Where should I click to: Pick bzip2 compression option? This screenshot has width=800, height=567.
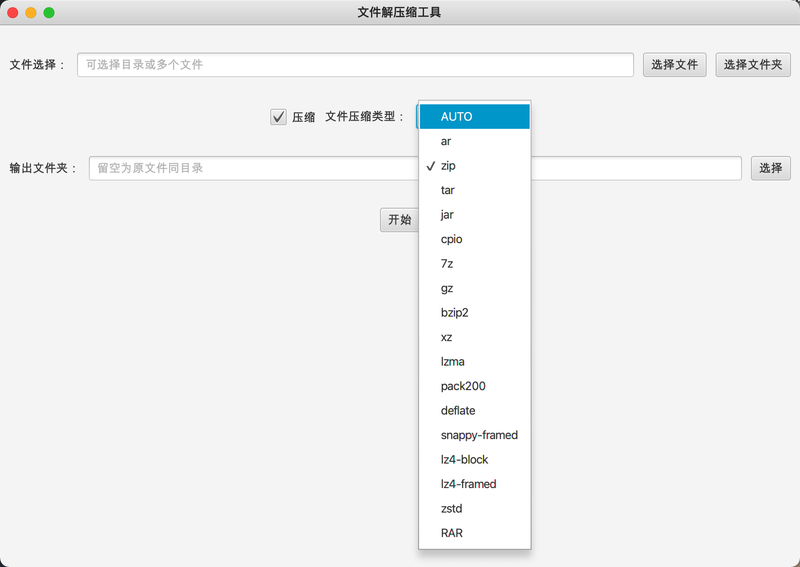coord(474,312)
